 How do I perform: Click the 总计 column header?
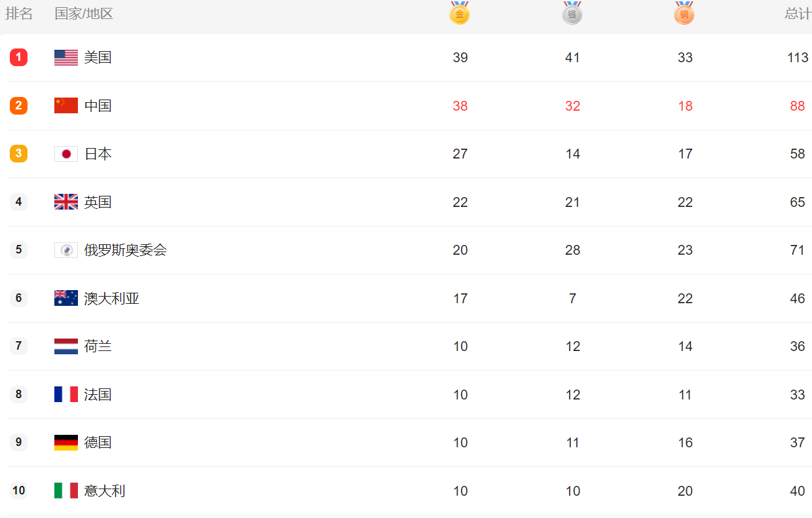tap(798, 14)
